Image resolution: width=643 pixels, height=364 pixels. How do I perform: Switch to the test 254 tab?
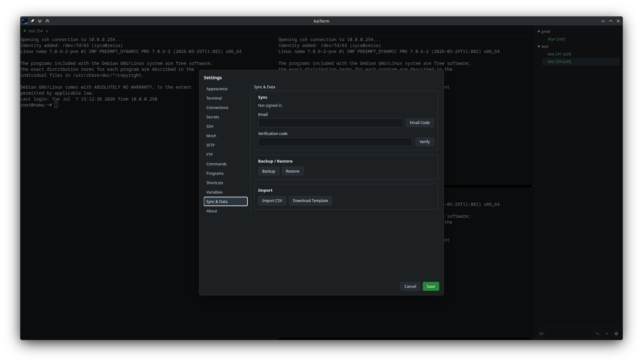tap(35, 31)
